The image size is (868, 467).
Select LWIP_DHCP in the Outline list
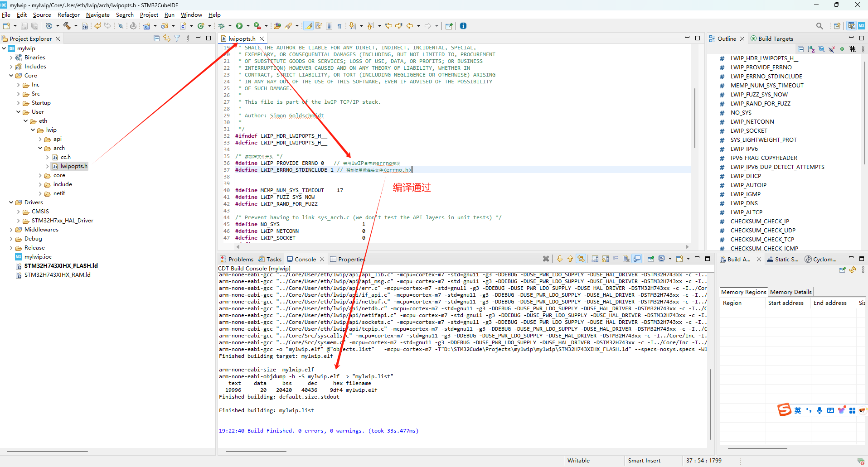tap(745, 176)
